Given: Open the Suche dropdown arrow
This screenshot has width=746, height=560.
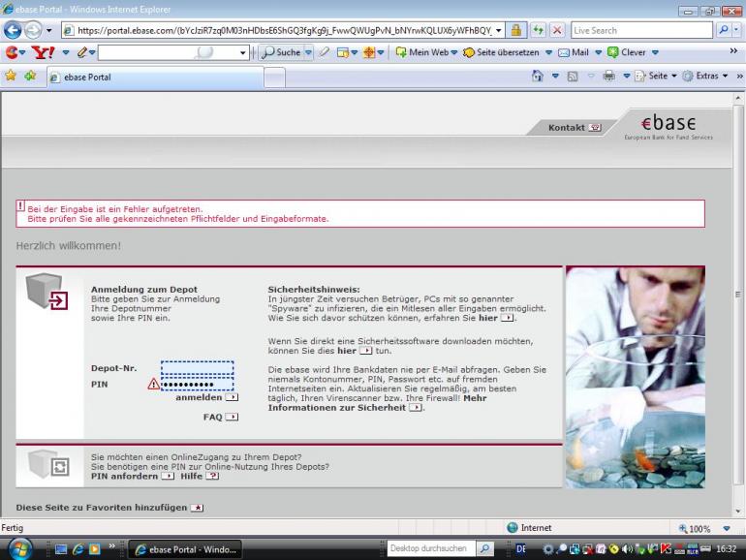Looking at the screenshot, I should 308,52.
